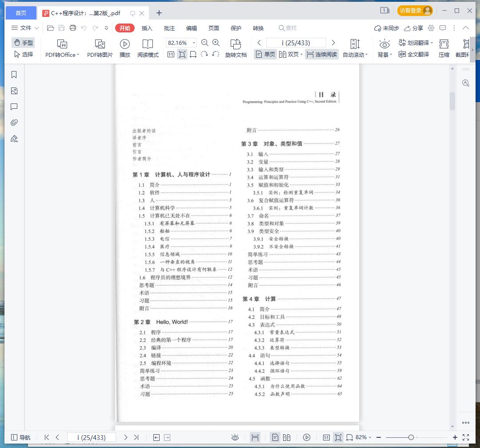Set actual size 1:1 in ribbon
The height and width of the screenshot is (448, 480).
click(x=171, y=55)
